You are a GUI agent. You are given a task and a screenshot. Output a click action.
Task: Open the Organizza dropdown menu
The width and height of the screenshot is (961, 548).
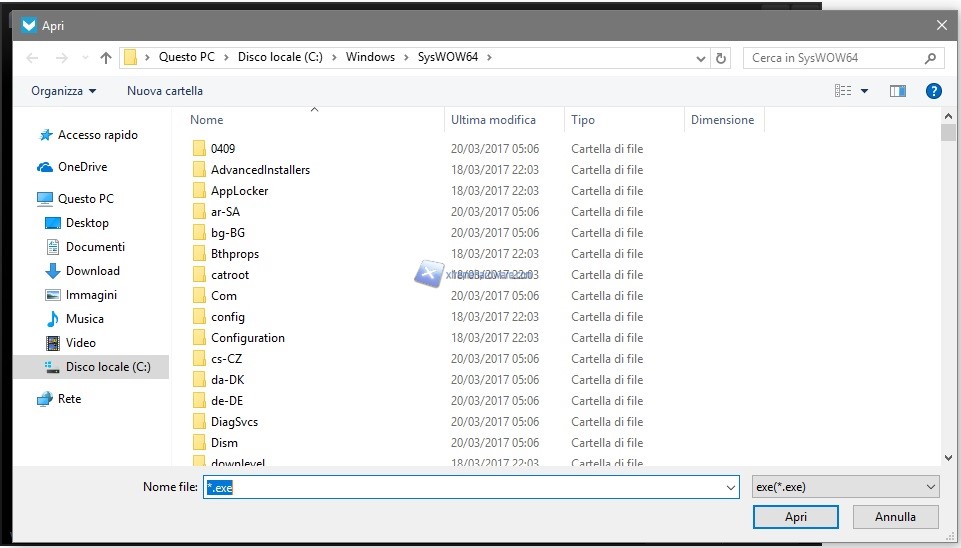(x=64, y=91)
